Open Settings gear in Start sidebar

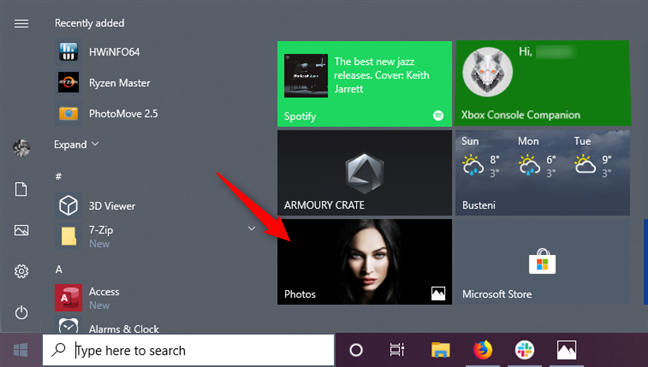21,271
